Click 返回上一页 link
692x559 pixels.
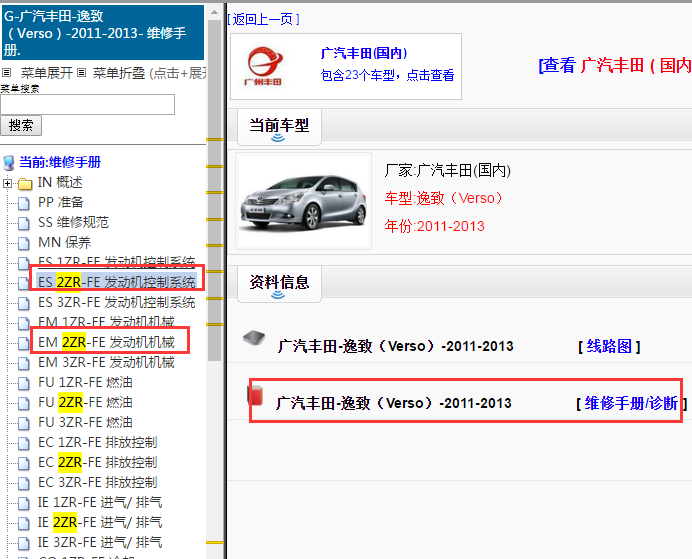(x=263, y=19)
